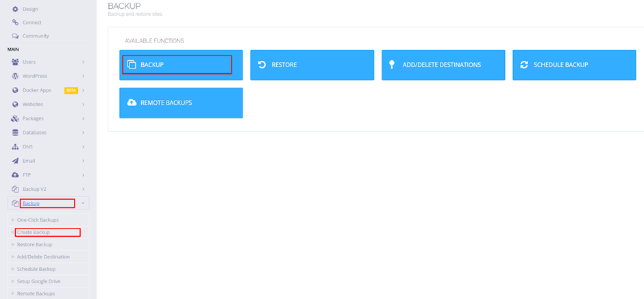Click the FTP cloud upload icon
The width and height of the screenshot is (644, 299).
click(x=15, y=175)
